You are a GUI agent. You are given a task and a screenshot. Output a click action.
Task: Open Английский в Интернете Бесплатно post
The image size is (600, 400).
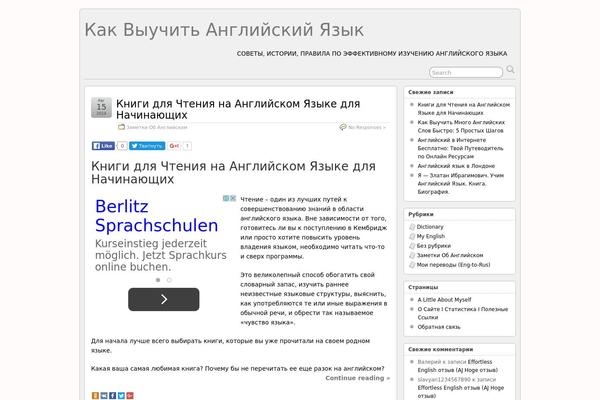tap(460, 148)
